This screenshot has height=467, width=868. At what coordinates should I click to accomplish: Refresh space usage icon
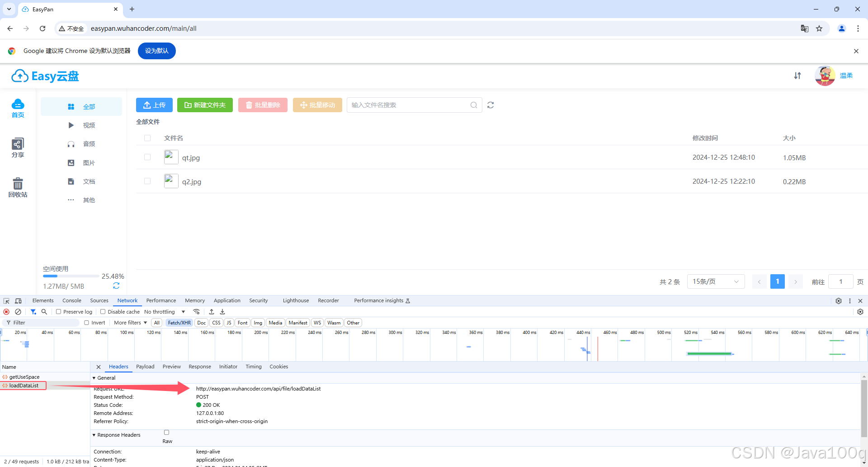[116, 286]
